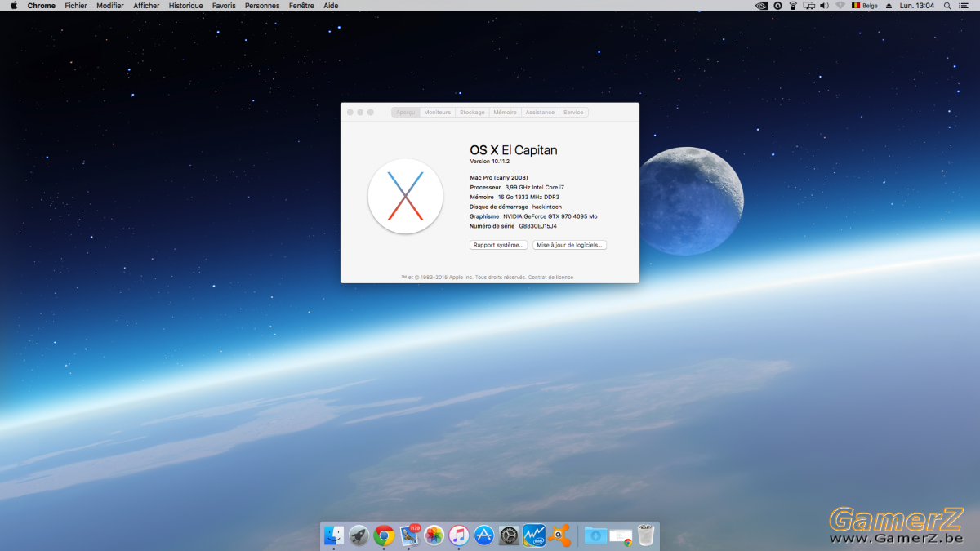
Task: Click the eject icon in menu bar
Action: point(889,6)
